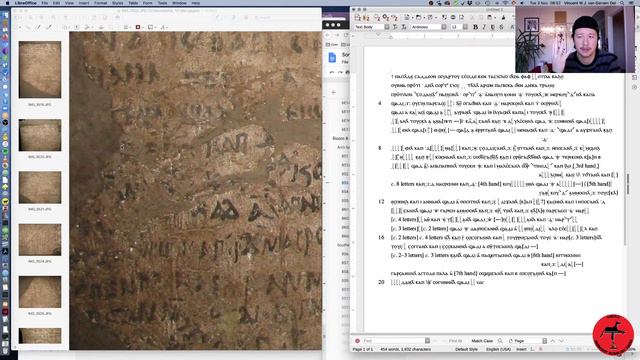
Task: Select the Draw tool in Preview markup toolbar
Action: 49,27
